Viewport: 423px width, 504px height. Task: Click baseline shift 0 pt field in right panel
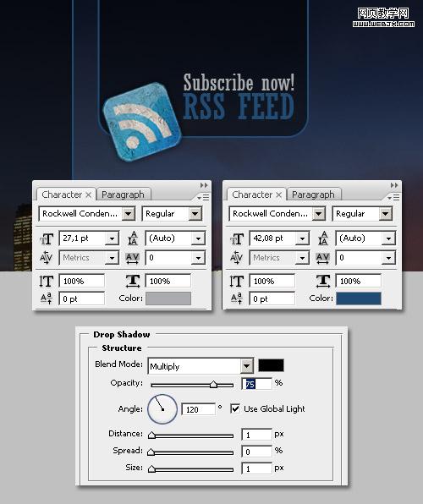(x=272, y=299)
